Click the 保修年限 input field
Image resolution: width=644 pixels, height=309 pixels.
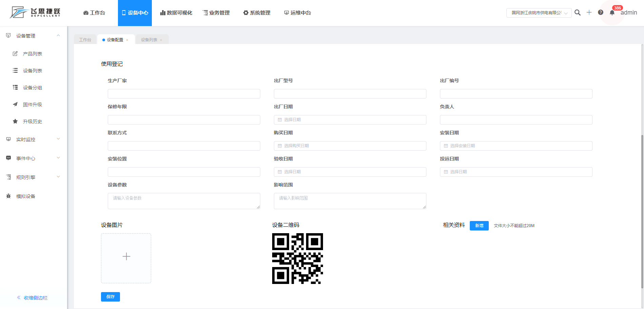pyautogui.click(x=184, y=120)
